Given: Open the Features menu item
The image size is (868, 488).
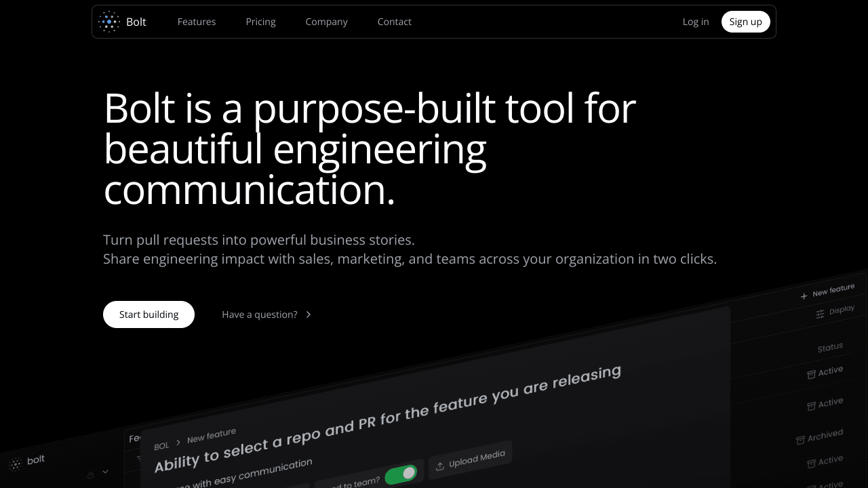Looking at the screenshot, I should pyautogui.click(x=197, y=22).
